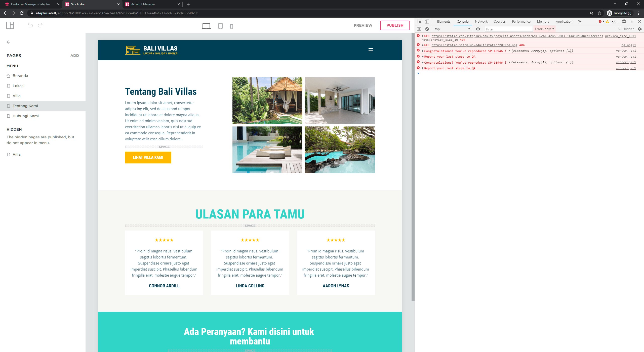Close the DevTools panel

tap(639, 21)
